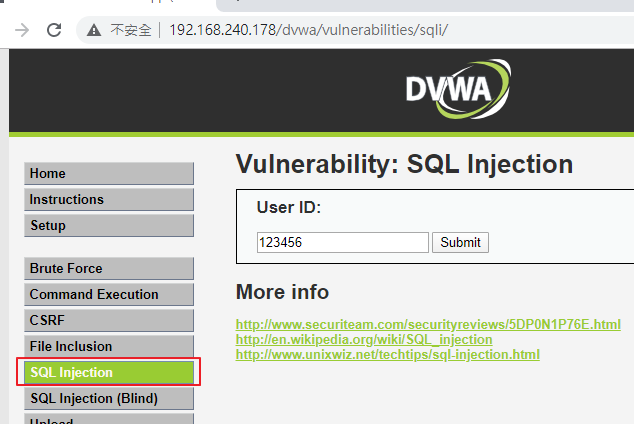Click the address bar URL text
This screenshot has width=634, height=424.
[309, 30]
